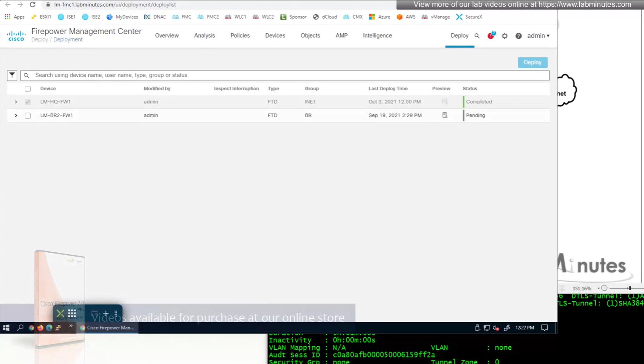
Task: Preview deployment for LM-HQ-FW1
Action: click(445, 102)
